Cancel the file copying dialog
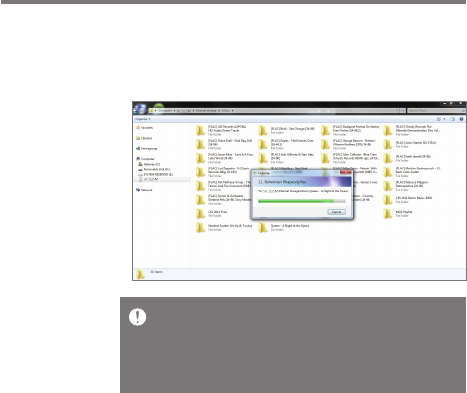Image resolution: width=467 pixels, height=393 pixels. click(x=336, y=212)
